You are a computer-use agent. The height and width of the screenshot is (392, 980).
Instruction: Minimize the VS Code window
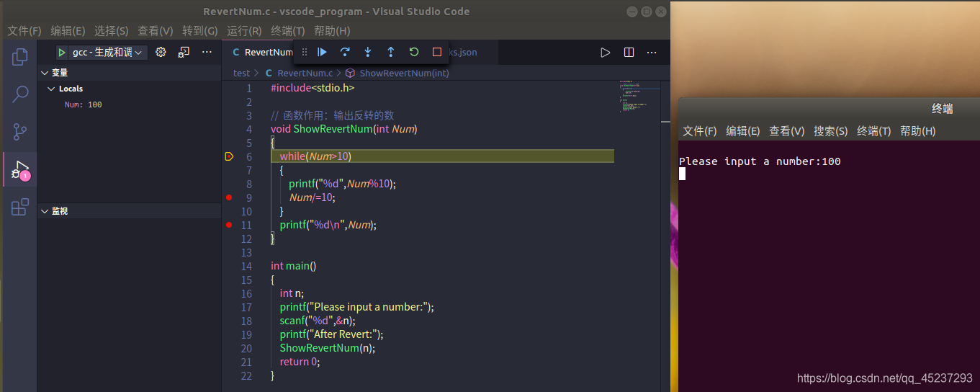point(631,12)
